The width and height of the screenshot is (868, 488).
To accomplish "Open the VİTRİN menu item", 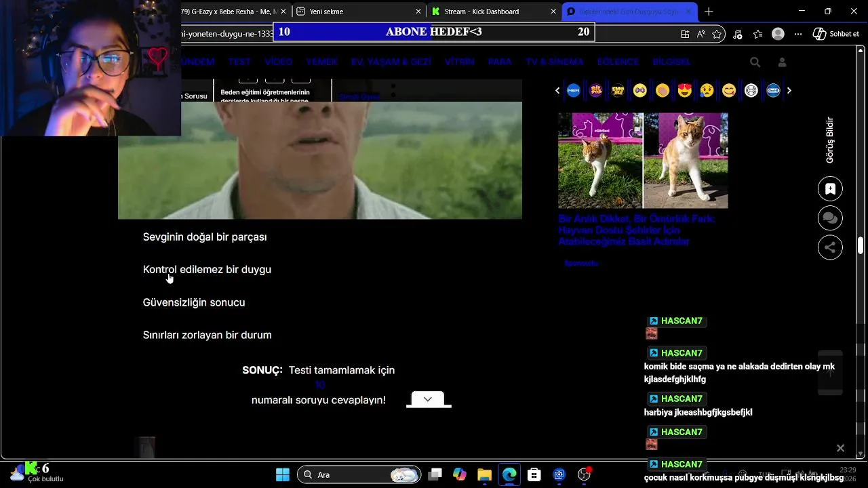I will click(x=460, y=62).
